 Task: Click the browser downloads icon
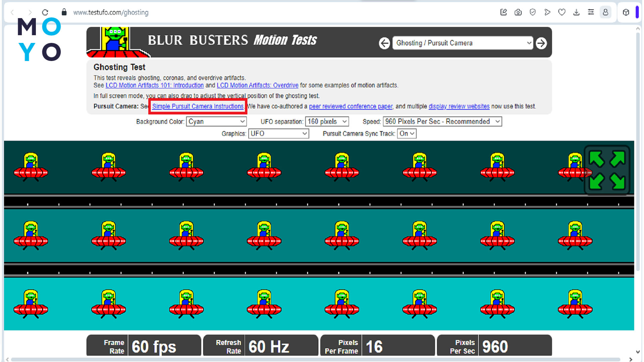coord(576,12)
